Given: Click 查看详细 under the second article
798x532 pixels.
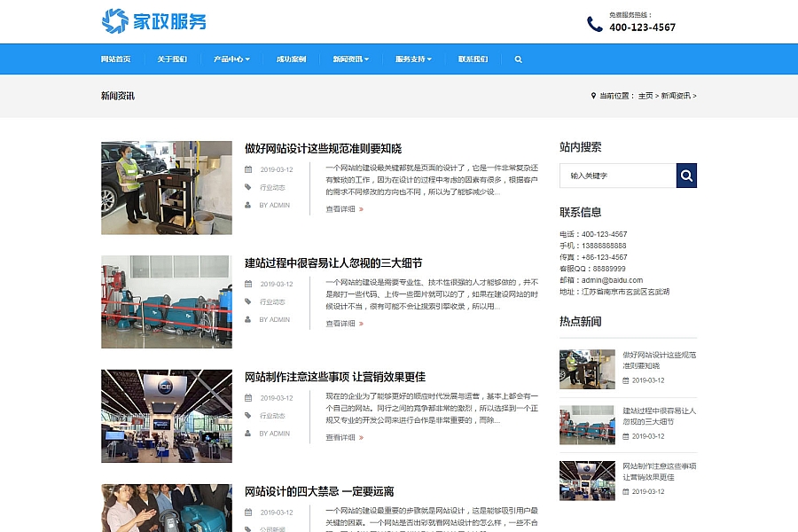Looking at the screenshot, I should pyautogui.click(x=340, y=324).
